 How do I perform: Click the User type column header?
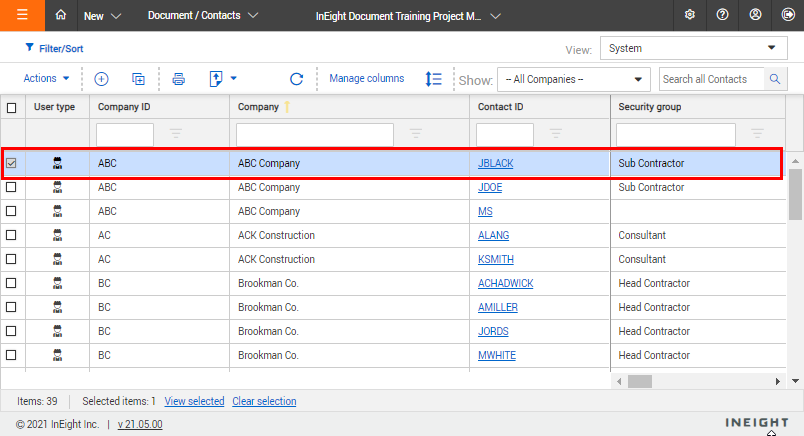(54, 107)
